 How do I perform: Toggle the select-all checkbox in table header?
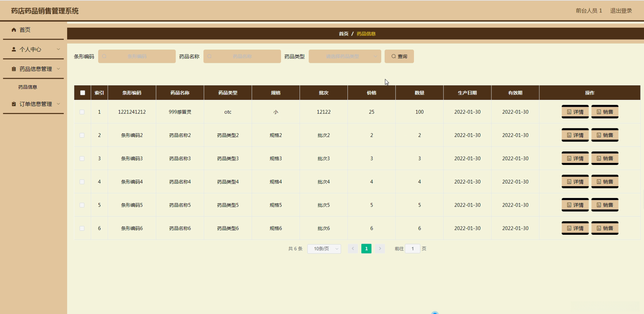coord(83,93)
